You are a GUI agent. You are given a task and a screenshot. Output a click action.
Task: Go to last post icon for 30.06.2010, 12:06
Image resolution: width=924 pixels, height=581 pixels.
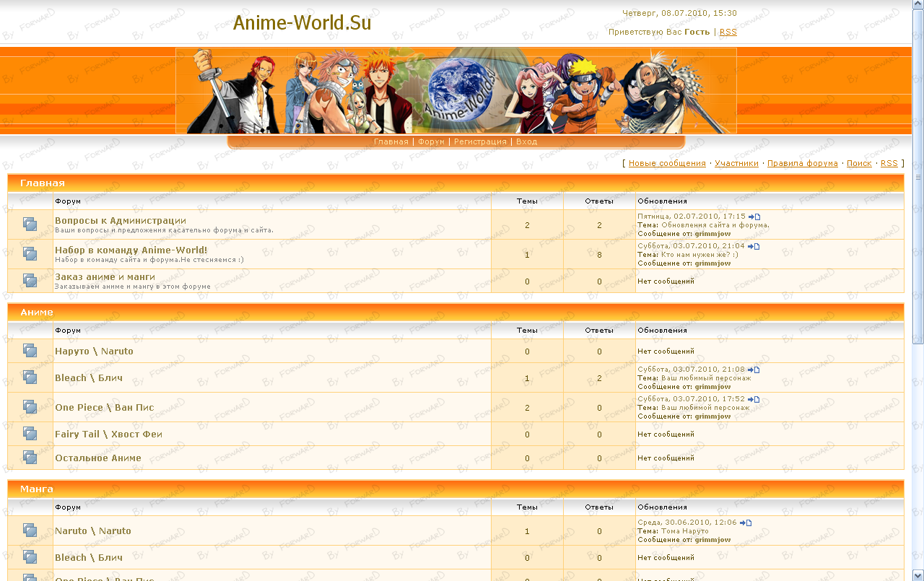[x=746, y=523]
